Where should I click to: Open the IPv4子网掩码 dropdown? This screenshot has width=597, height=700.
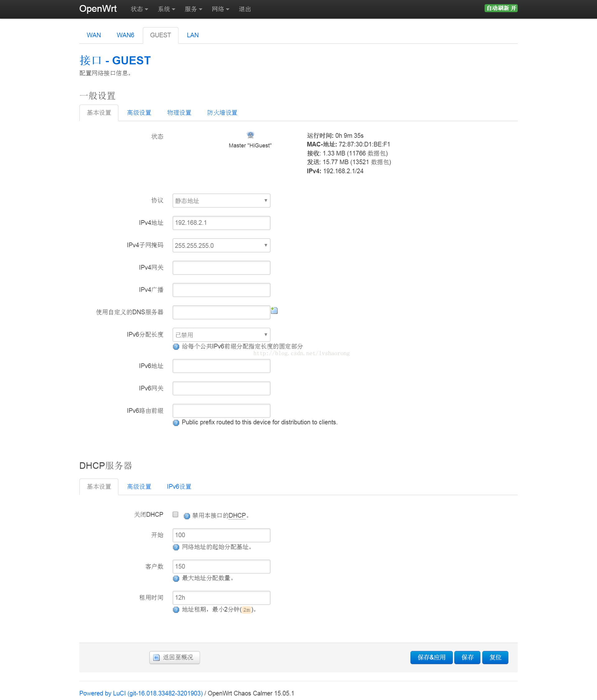[x=221, y=245]
